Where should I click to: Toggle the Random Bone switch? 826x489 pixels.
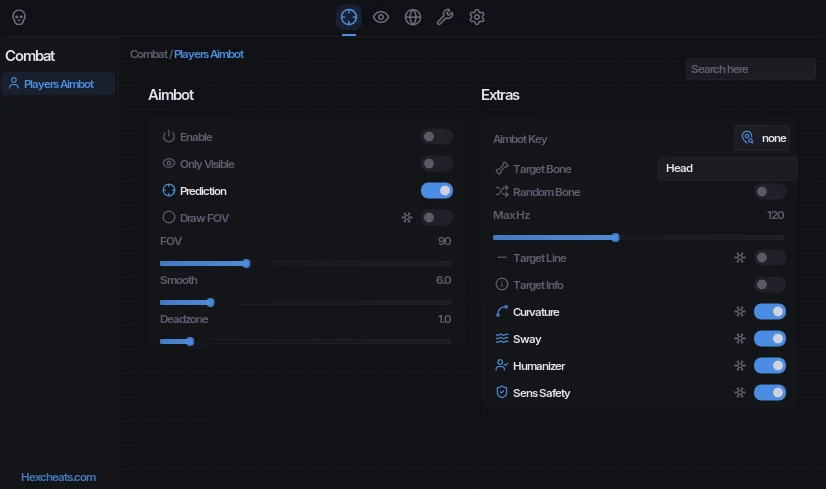tap(770, 191)
